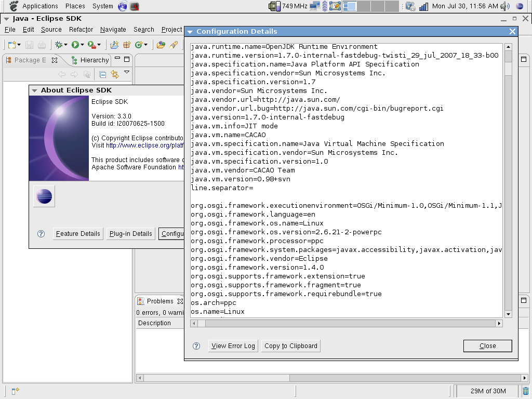Screen dimensions: 532x399
Task: Open the Project menu
Action: click(x=172, y=30)
